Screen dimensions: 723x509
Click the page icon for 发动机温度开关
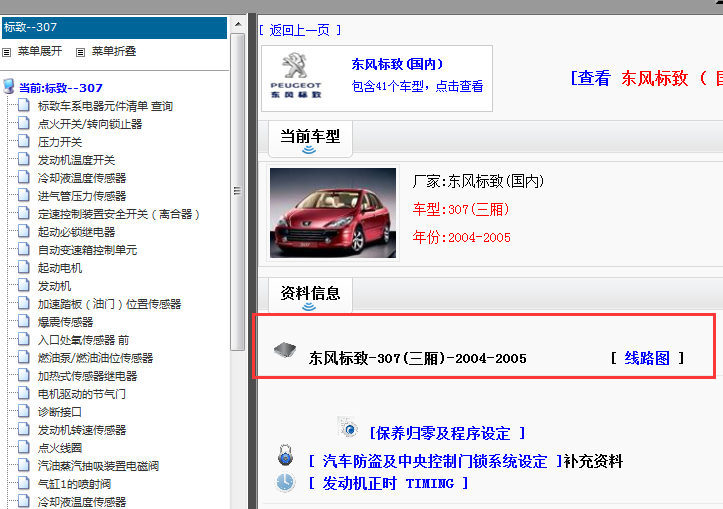[24, 159]
